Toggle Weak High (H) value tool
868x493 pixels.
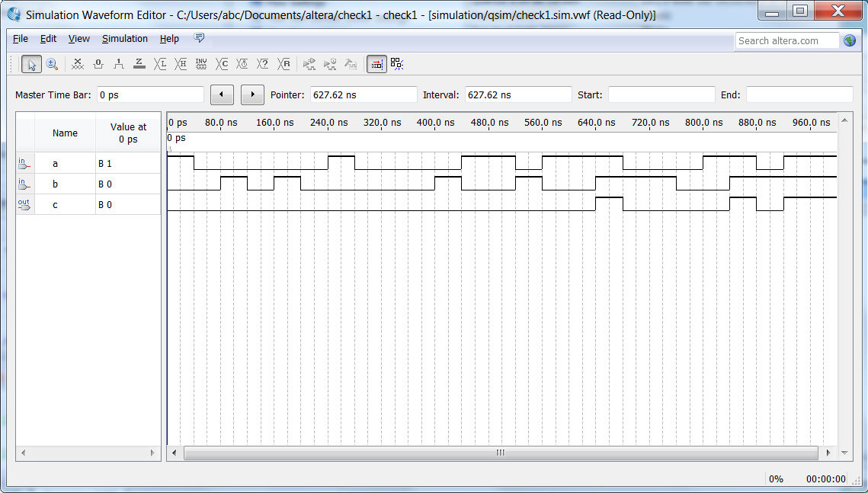click(181, 64)
